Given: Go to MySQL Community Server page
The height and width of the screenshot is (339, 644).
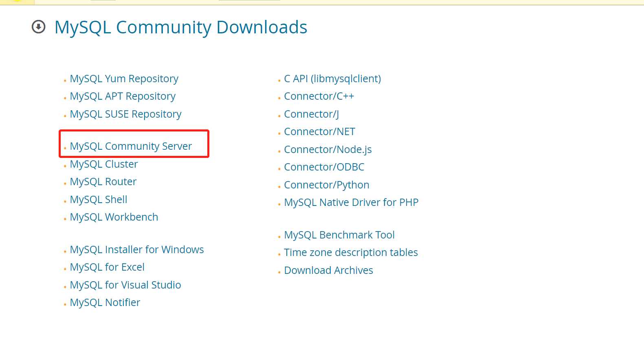Looking at the screenshot, I should tap(131, 146).
